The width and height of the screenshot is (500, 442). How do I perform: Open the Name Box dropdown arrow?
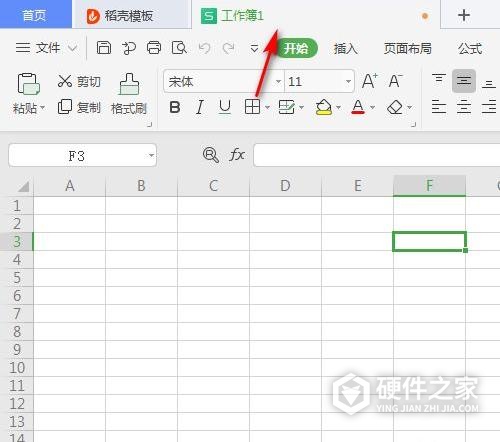point(151,155)
